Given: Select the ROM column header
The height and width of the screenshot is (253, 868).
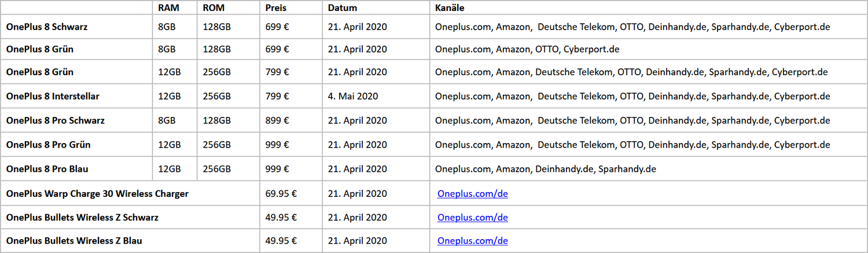Looking at the screenshot, I should [x=214, y=8].
